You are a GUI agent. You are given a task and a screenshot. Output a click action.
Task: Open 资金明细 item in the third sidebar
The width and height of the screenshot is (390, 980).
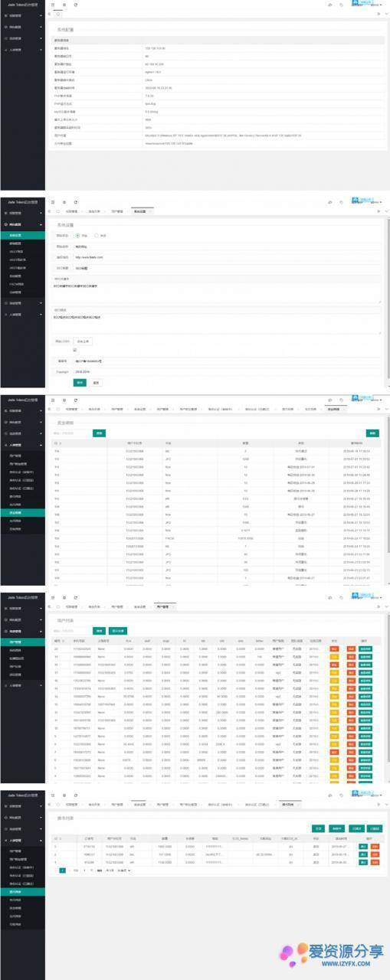tap(22, 513)
